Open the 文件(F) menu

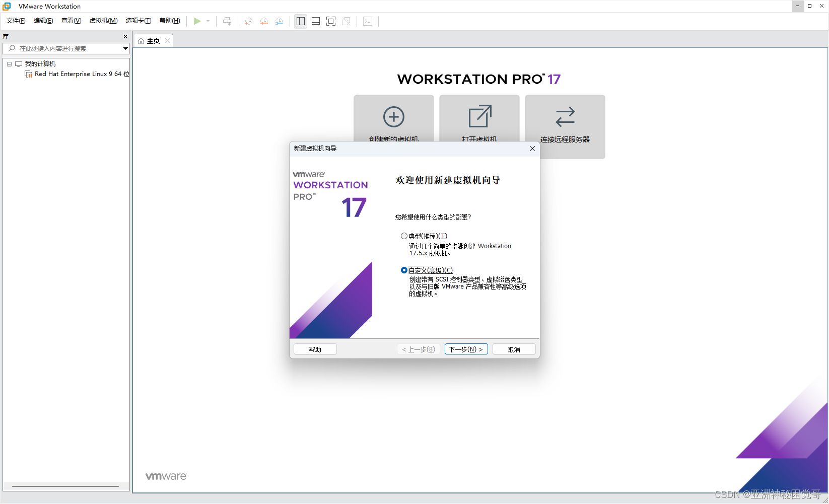pos(16,21)
